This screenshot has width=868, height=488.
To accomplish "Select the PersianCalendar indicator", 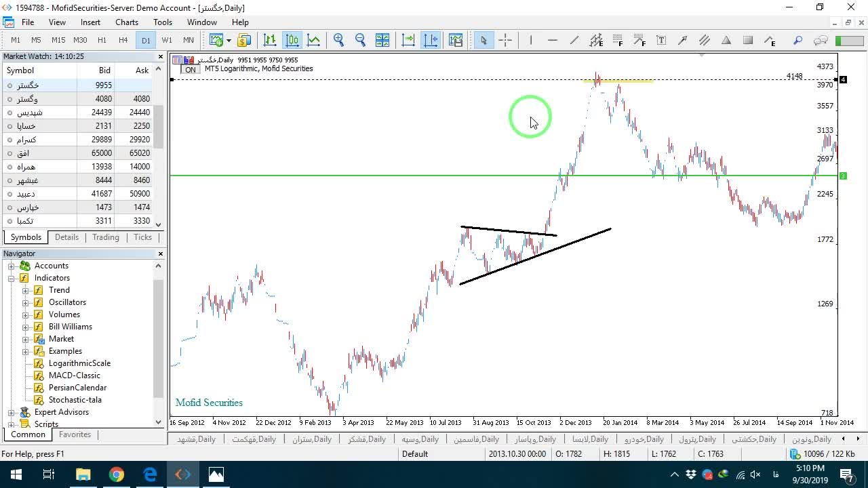I will 77,388.
